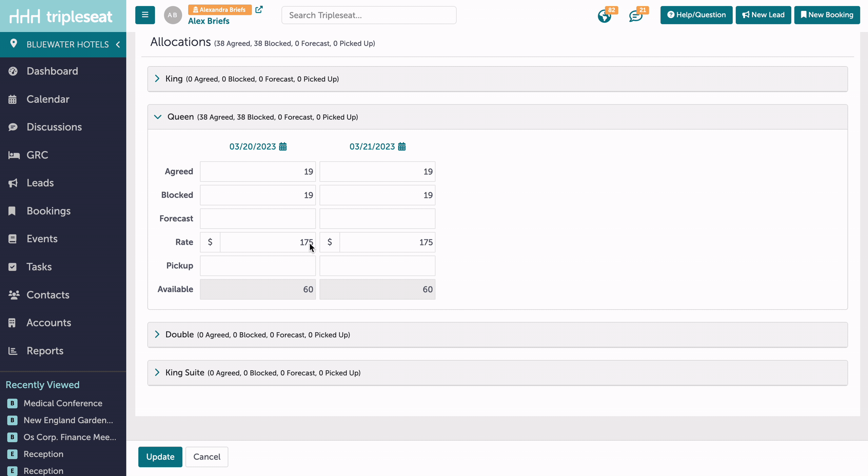
Task: Open the AB user avatar
Action: click(x=173, y=15)
